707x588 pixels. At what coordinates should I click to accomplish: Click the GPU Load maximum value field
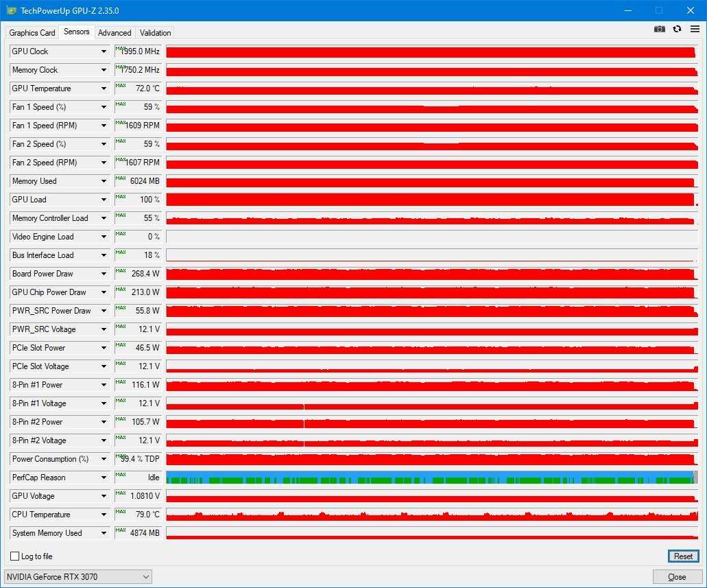click(x=138, y=200)
